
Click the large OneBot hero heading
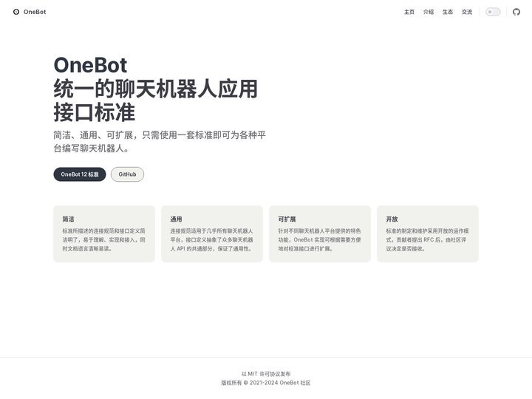point(90,65)
